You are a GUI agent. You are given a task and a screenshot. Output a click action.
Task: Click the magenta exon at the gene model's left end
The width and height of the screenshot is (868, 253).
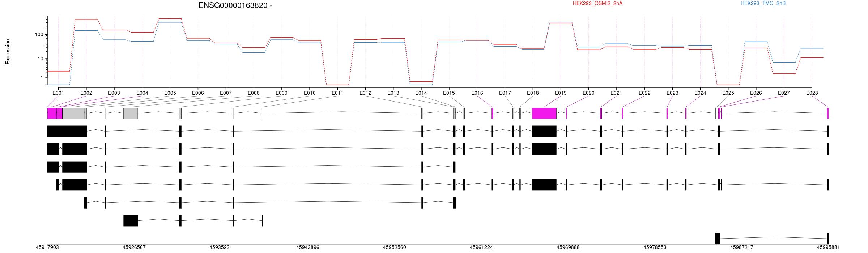pos(52,113)
